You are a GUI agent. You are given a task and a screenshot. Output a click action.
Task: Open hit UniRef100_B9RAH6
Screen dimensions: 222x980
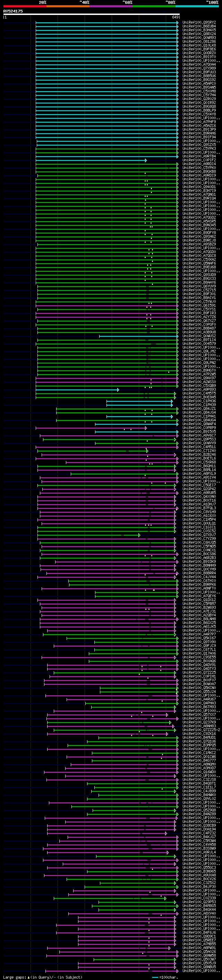click(x=199, y=133)
